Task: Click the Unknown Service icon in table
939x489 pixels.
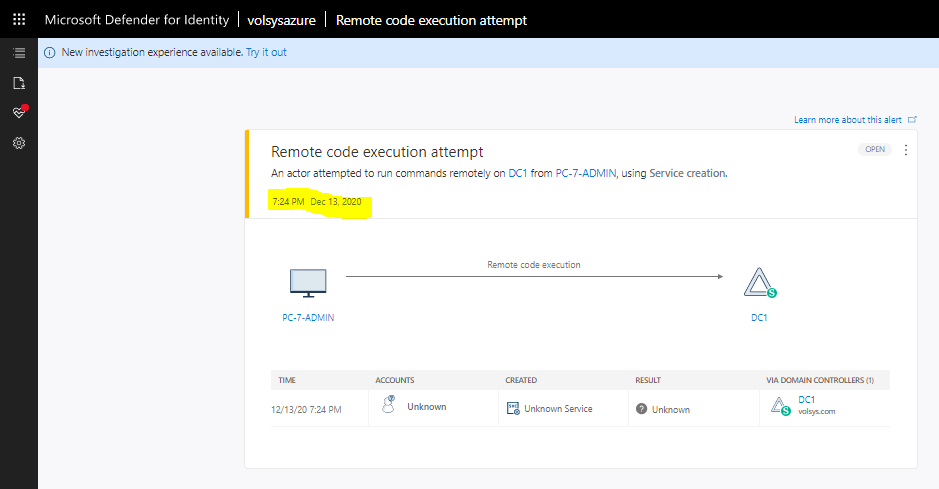Action: 512,408
